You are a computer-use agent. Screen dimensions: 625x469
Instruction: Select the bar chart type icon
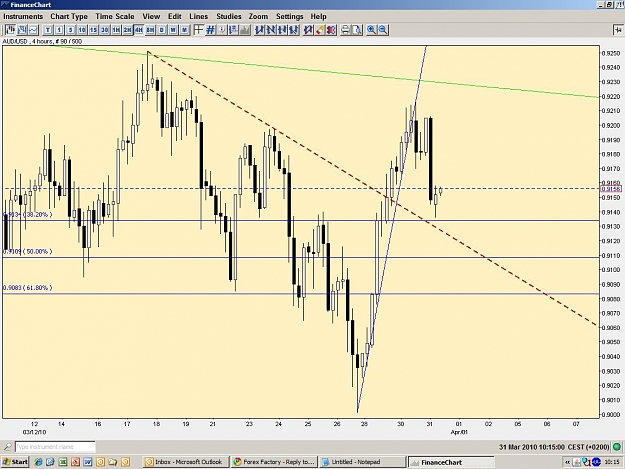(22, 30)
